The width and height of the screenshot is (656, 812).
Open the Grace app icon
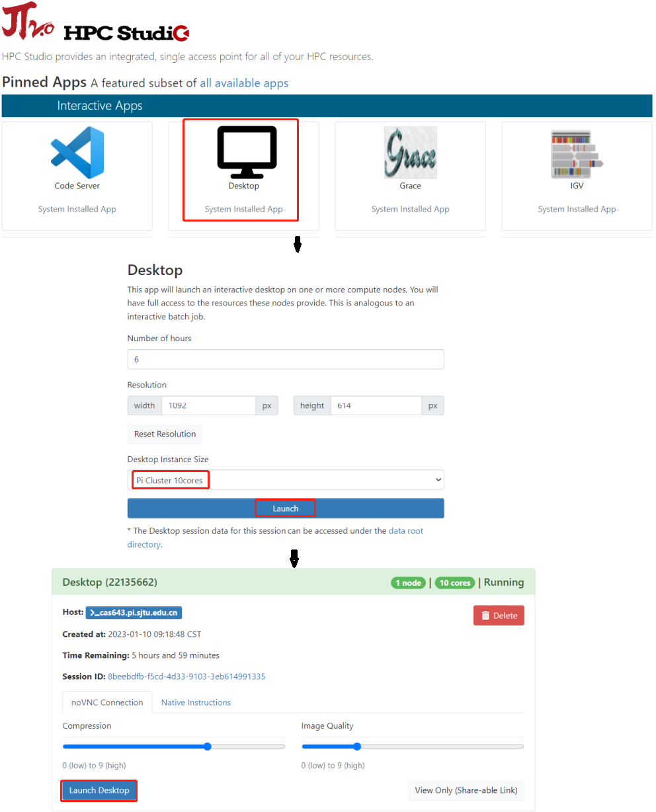[410, 152]
